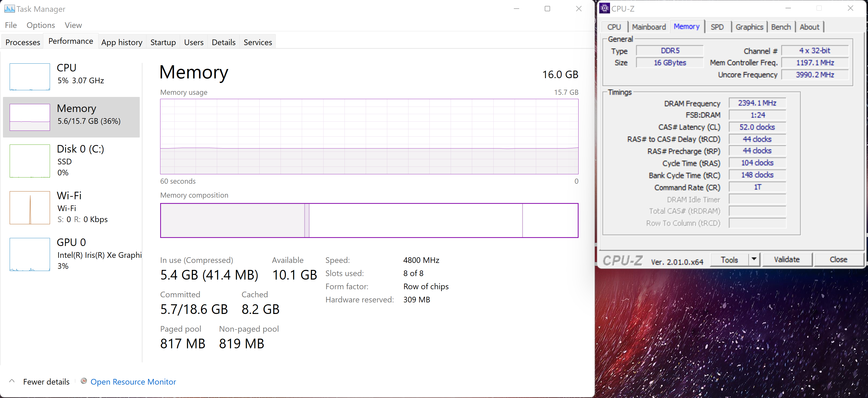Open the About tab in CPU-Z
Image resolution: width=868 pixels, height=398 pixels.
click(x=809, y=27)
